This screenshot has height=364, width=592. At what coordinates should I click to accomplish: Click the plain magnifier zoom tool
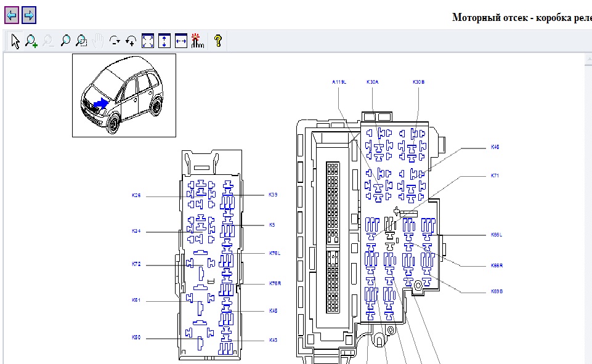pos(65,41)
